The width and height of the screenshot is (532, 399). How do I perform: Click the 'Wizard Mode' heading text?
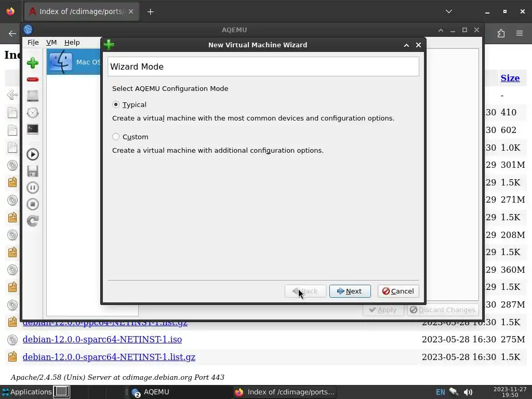(137, 66)
